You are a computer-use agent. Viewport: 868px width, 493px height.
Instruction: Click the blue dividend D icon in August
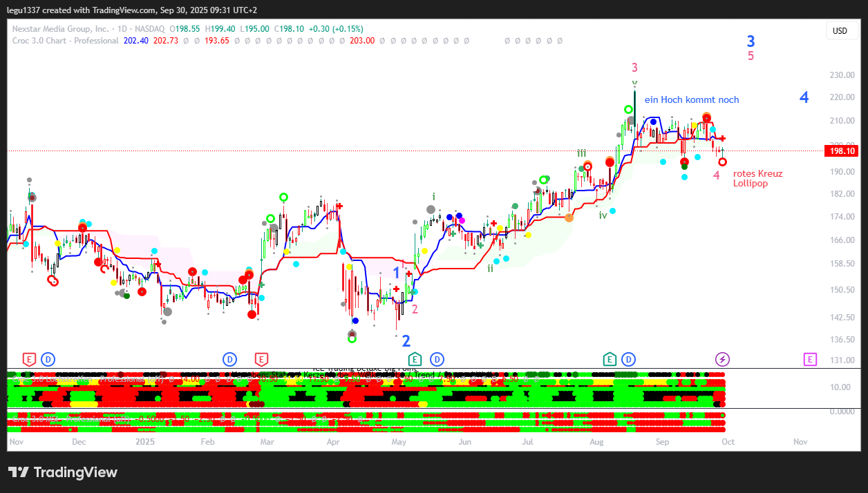pos(628,359)
